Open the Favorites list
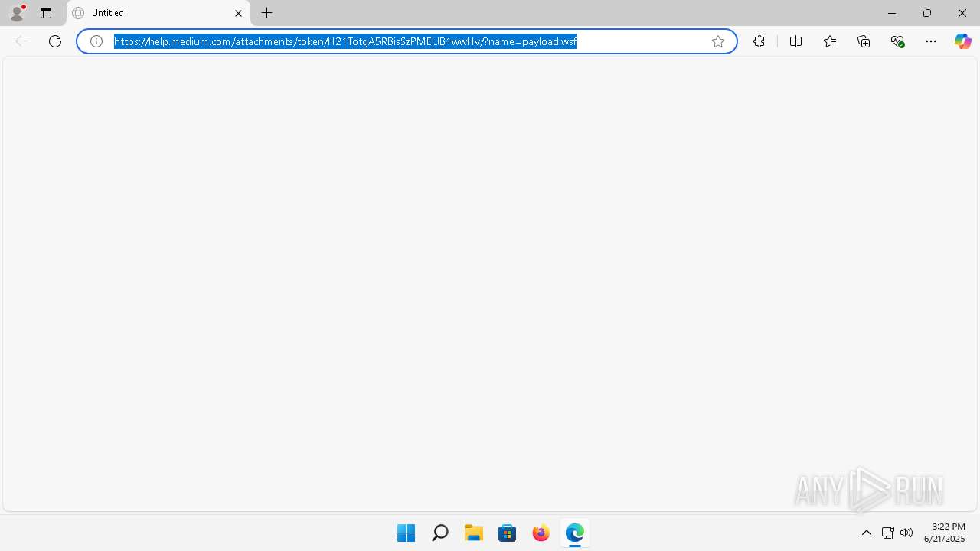 [830, 41]
